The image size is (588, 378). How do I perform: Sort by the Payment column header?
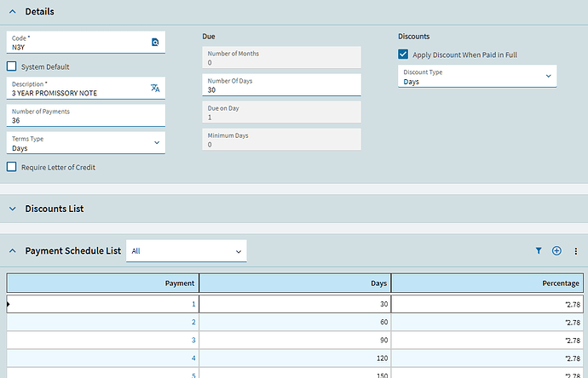tap(103, 283)
